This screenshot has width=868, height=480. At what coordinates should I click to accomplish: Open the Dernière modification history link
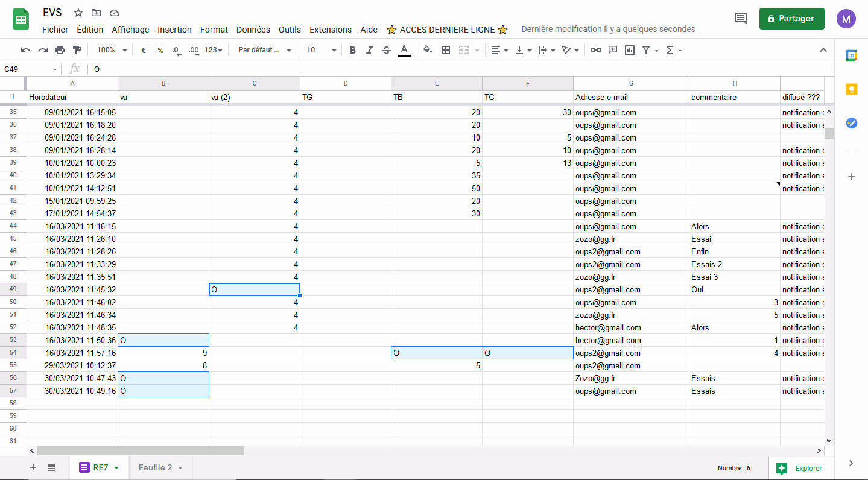608,30
